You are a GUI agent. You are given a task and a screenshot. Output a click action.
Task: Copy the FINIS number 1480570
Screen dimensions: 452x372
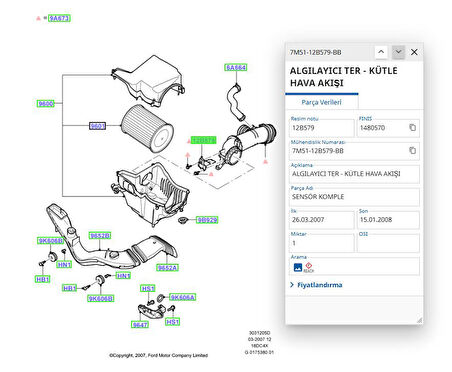(x=412, y=128)
